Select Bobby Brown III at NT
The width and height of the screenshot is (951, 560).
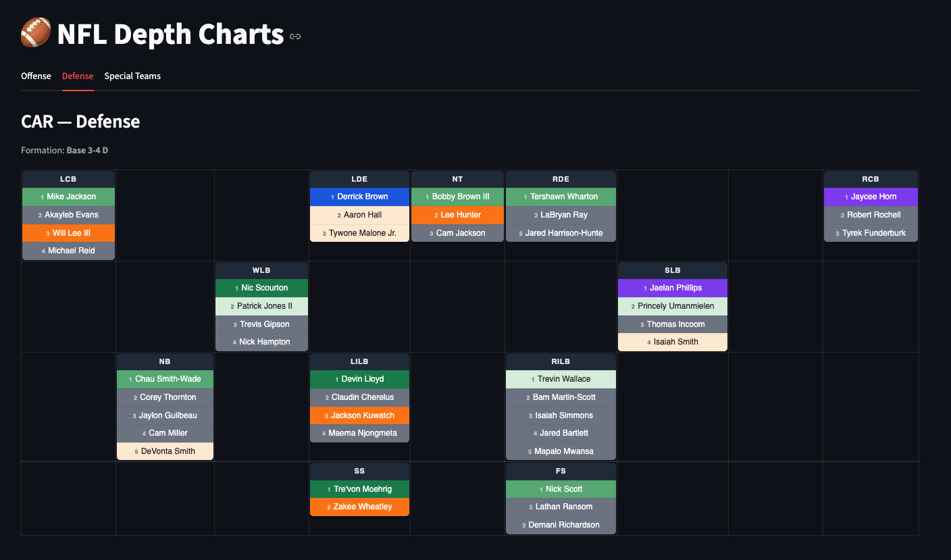coord(457,197)
